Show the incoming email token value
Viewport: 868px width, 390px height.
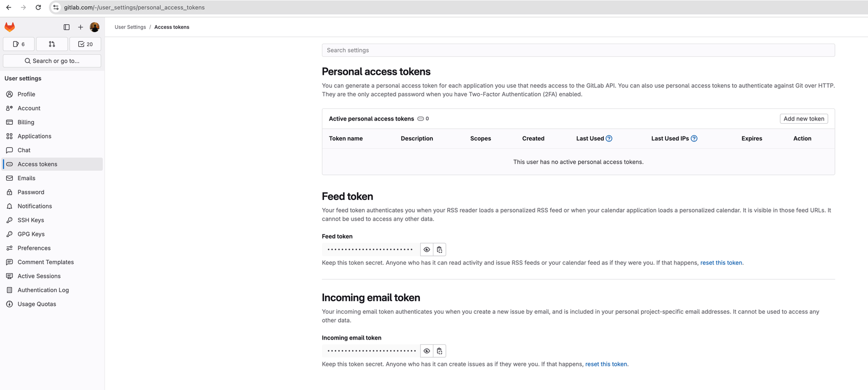point(427,351)
